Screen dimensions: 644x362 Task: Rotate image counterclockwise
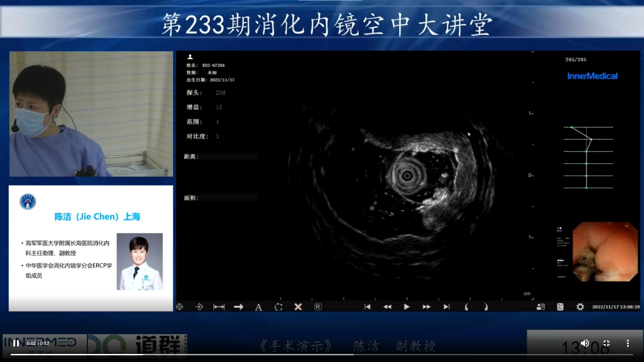click(466, 307)
